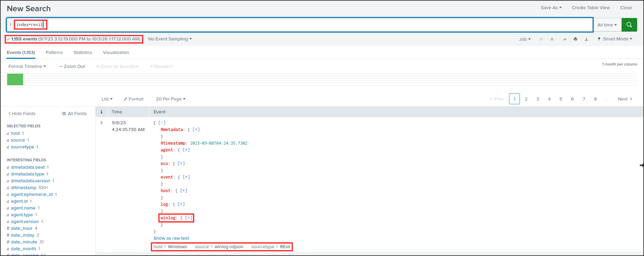Viewport: 644px width, 256px height.
Task: Export results with the download icon
Action: (x=586, y=39)
